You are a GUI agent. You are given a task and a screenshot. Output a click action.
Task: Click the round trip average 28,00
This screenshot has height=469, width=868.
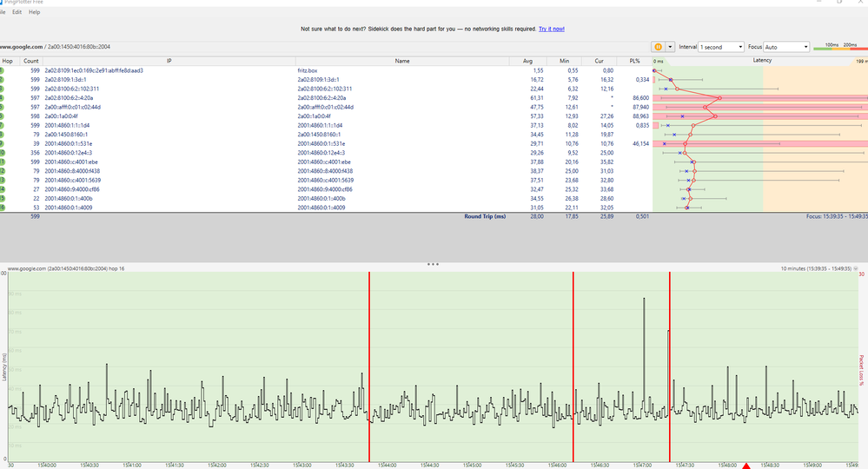[537, 217]
